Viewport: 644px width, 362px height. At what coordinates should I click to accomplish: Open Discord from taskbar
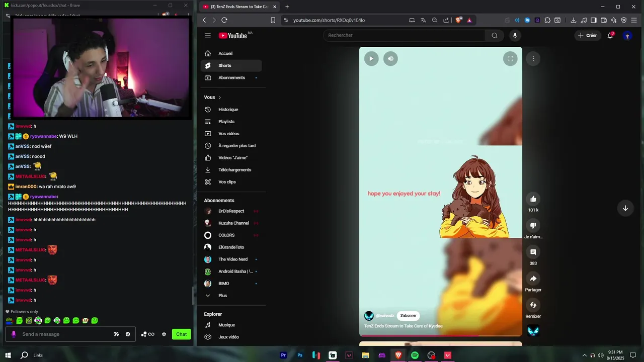pyautogui.click(x=382, y=355)
